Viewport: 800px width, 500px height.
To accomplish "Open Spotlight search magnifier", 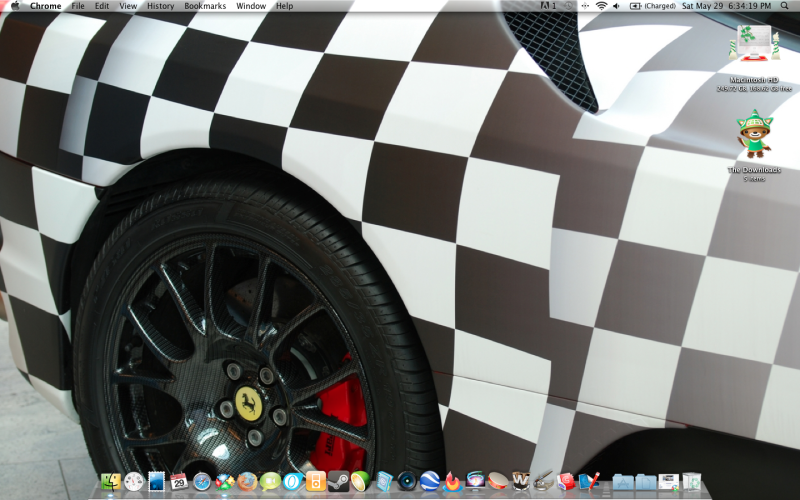I will pyautogui.click(x=784, y=6).
